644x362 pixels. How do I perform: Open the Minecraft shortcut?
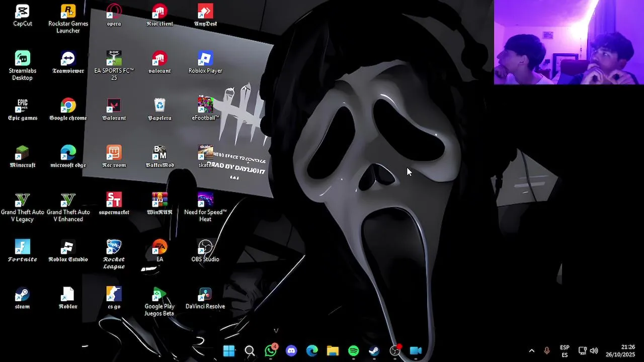23,157
